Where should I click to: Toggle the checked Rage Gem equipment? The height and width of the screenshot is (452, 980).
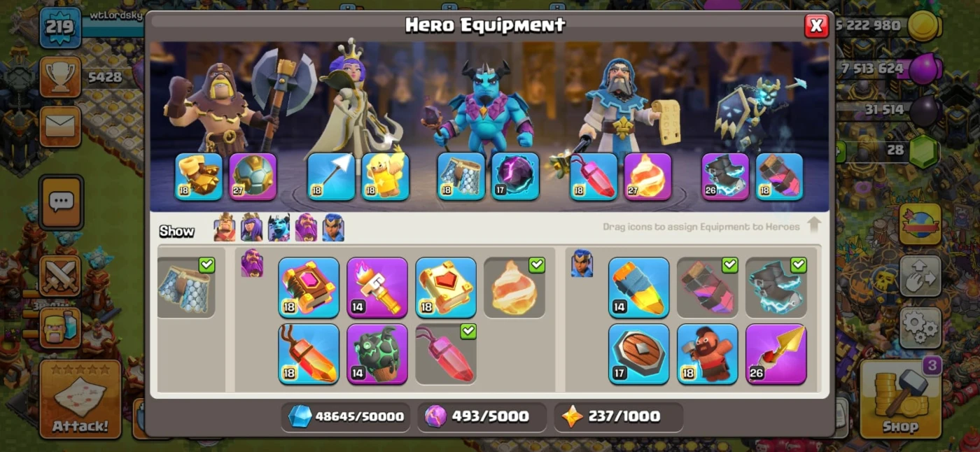[446, 353]
